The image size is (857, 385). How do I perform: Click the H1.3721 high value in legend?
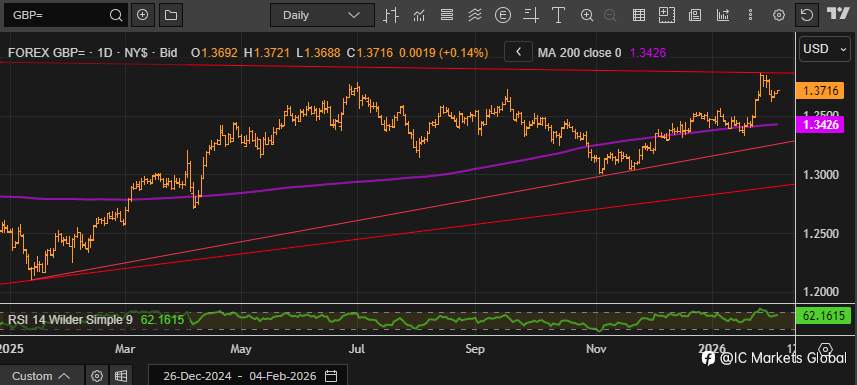point(267,52)
